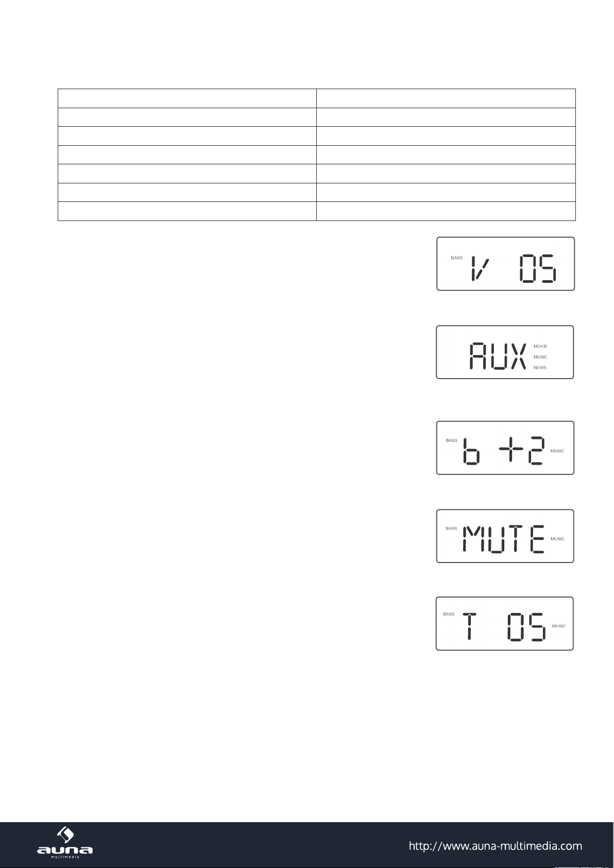Click the MOVIE label in AUX display

[540, 347]
